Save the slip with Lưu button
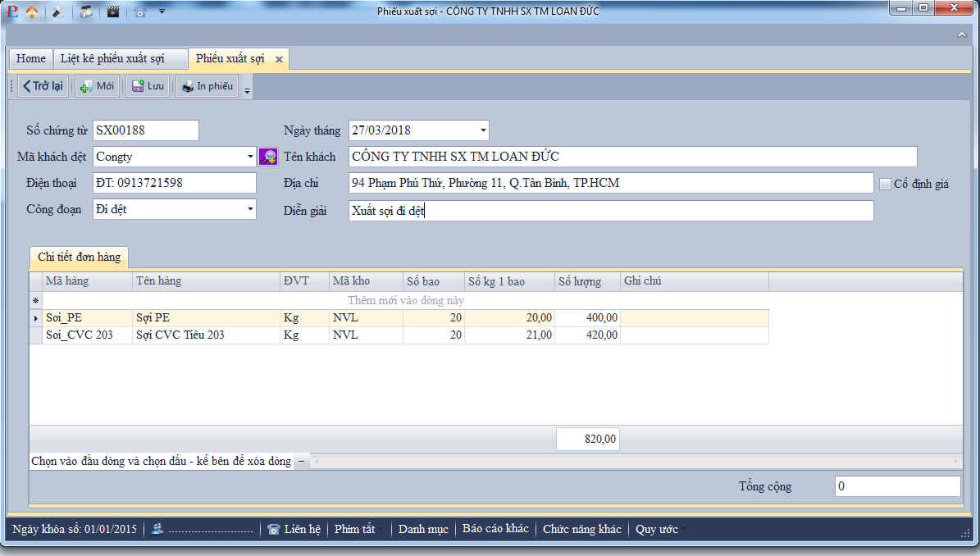This screenshot has width=980, height=556. coord(148,86)
